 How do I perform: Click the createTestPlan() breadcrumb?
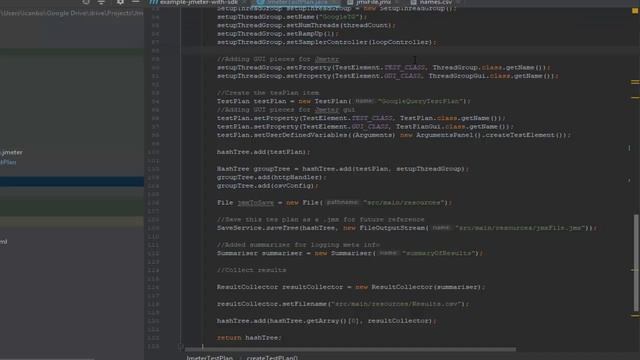[x=272, y=358]
